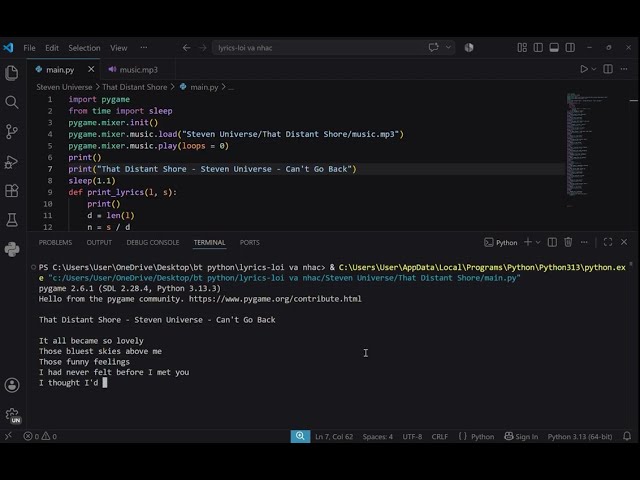640x480 pixels.
Task: Open the Explorer view in activity bar
Action: pyautogui.click(x=12, y=73)
